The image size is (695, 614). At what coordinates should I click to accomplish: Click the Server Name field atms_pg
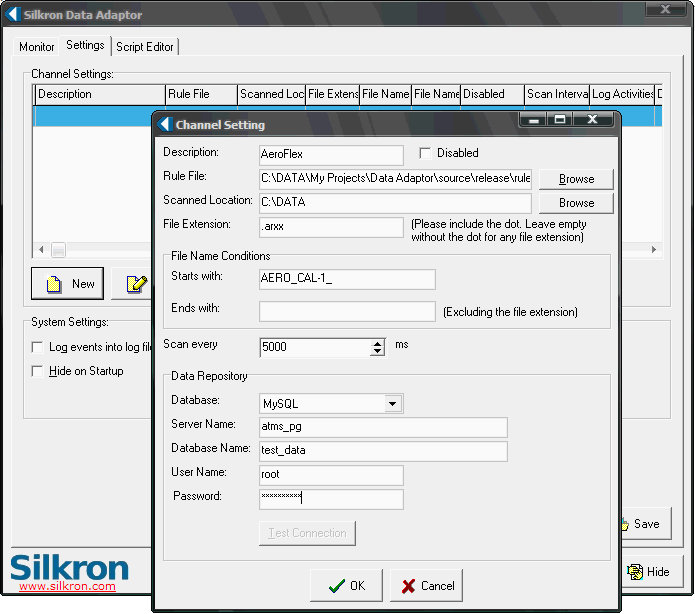(x=383, y=427)
